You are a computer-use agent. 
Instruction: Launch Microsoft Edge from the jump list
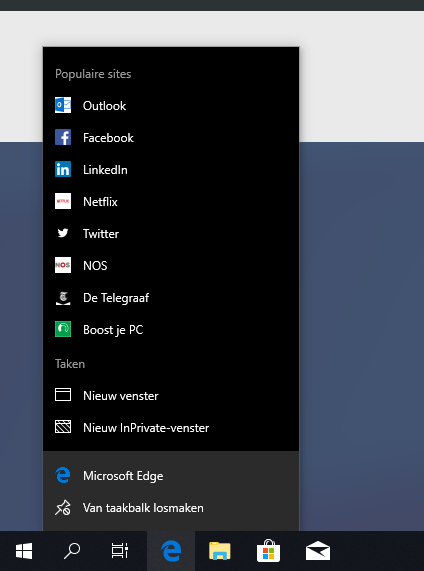(x=171, y=476)
